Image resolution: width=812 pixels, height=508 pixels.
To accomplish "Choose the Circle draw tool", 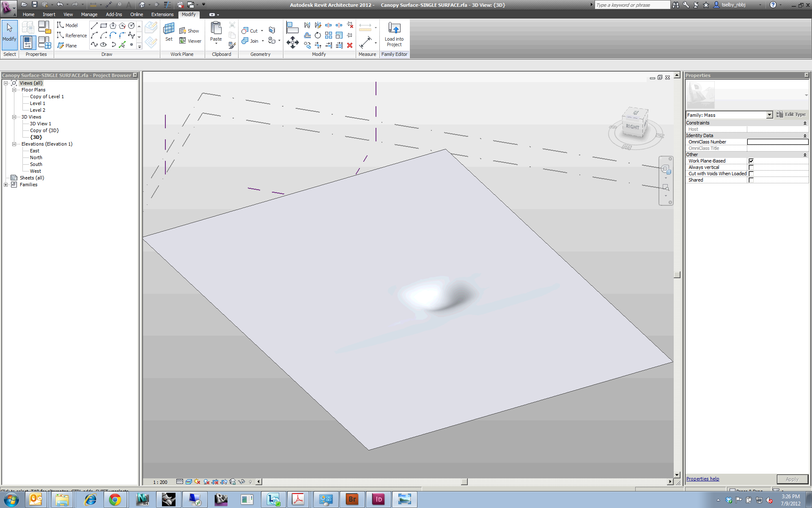I will 131,26.
